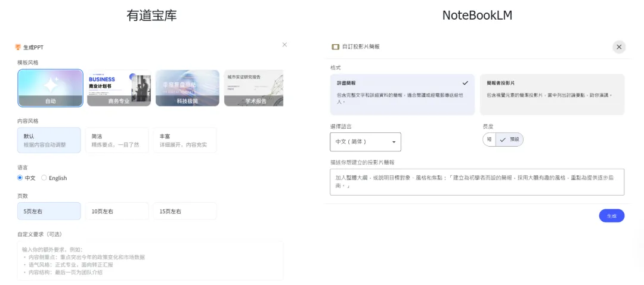The image size is (644, 285).
Task: Click the 長度 label
Action: (488, 126)
